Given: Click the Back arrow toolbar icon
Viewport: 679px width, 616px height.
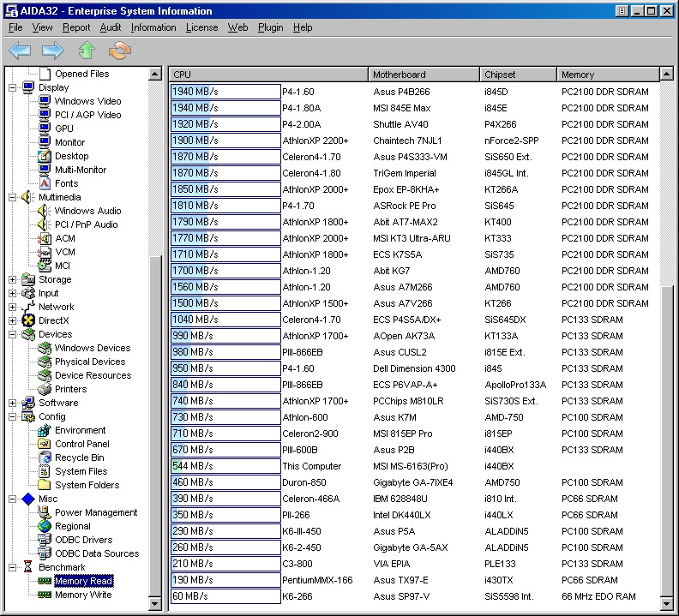Looking at the screenshot, I should tap(20, 51).
